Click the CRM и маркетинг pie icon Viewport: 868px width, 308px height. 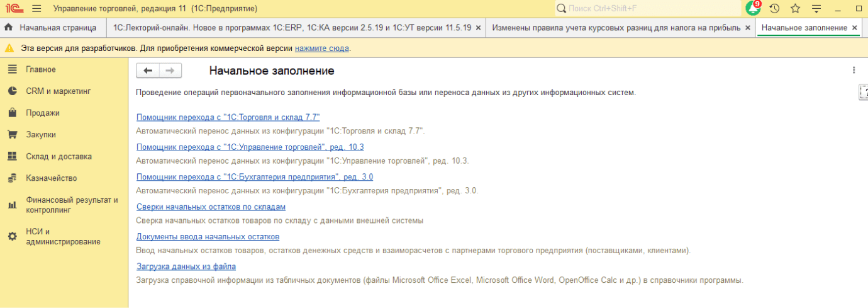coord(12,91)
